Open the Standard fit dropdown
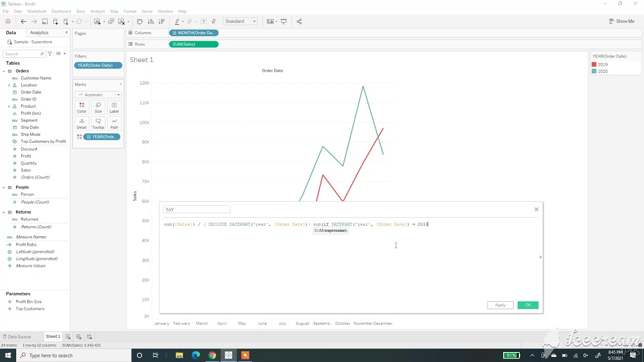 [240, 22]
